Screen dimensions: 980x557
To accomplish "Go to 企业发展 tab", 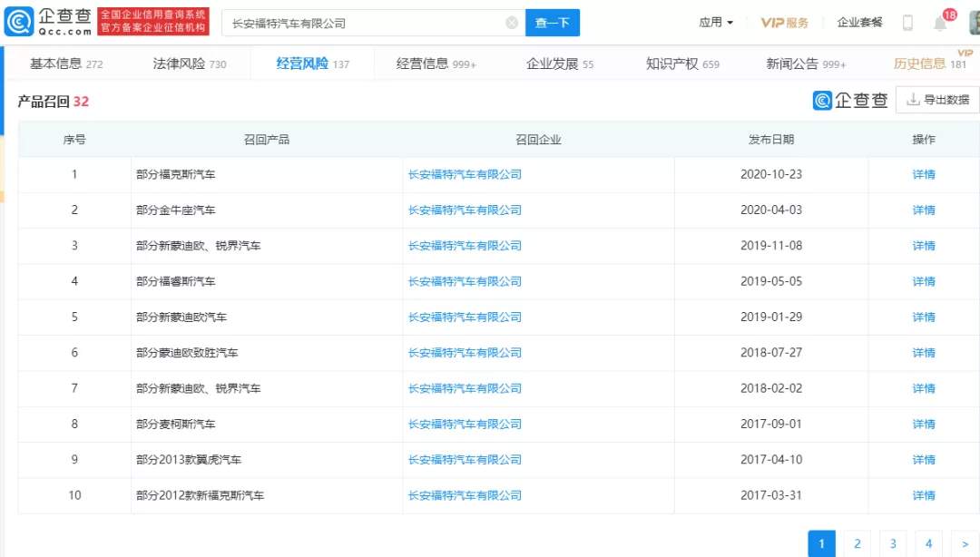I will pyautogui.click(x=559, y=64).
